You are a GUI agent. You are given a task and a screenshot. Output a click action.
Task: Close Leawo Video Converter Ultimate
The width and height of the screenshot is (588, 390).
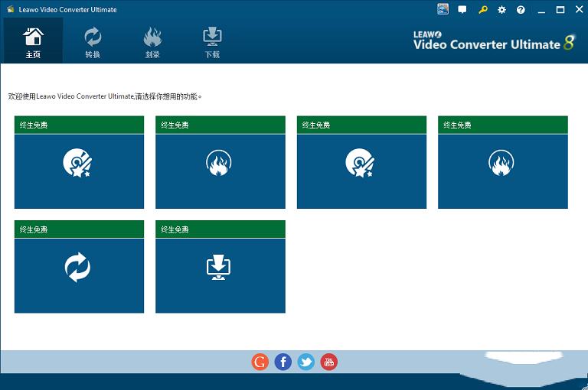tap(580, 9)
